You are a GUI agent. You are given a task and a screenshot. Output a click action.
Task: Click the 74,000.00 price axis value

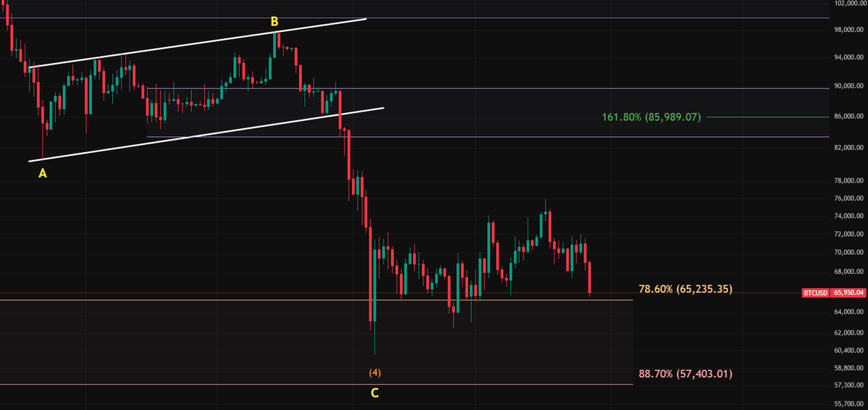coord(848,216)
